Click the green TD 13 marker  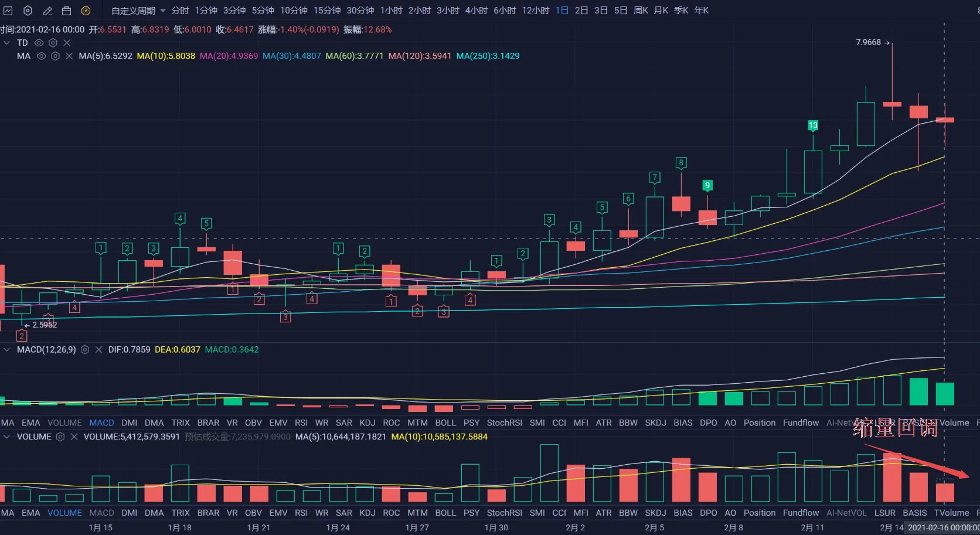pyautogui.click(x=813, y=125)
